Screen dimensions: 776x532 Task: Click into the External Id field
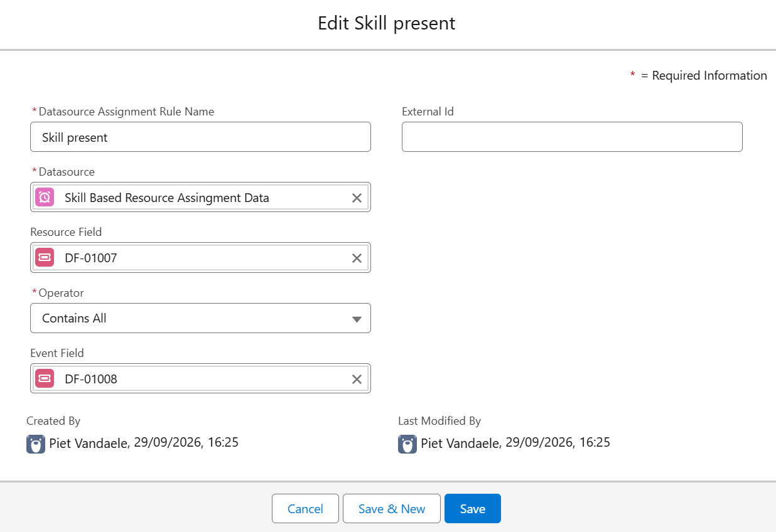(572, 137)
